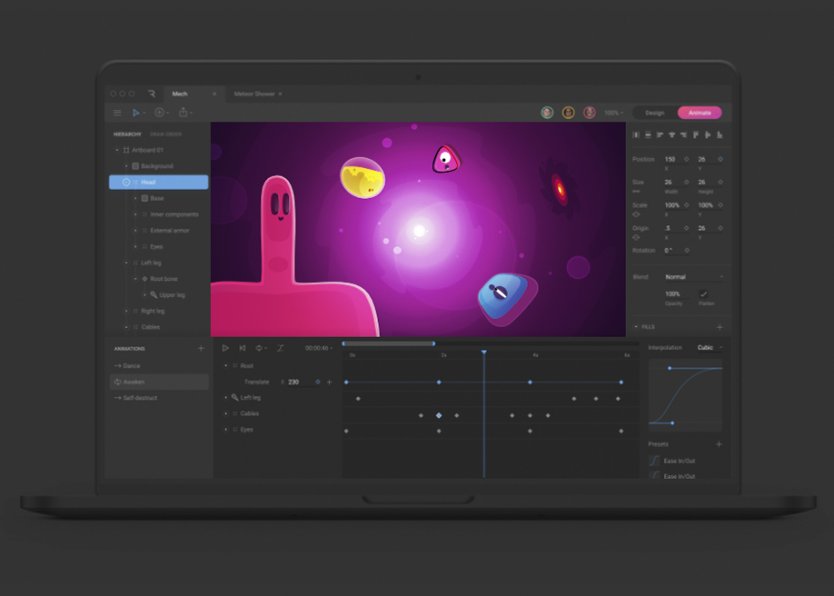
Task: Select the arrow selection tool
Action: click(x=136, y=113)
